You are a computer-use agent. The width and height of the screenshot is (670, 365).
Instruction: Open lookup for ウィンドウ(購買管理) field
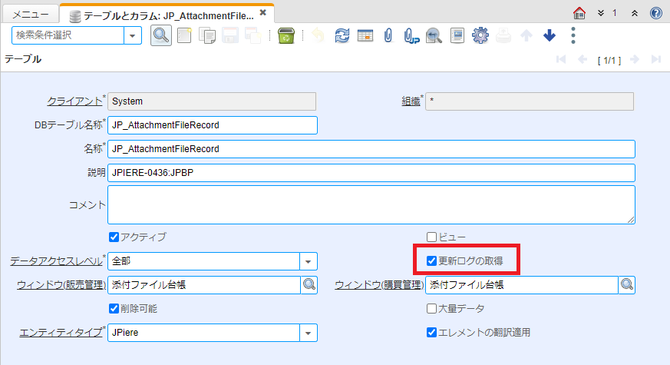tap(627, 285)
